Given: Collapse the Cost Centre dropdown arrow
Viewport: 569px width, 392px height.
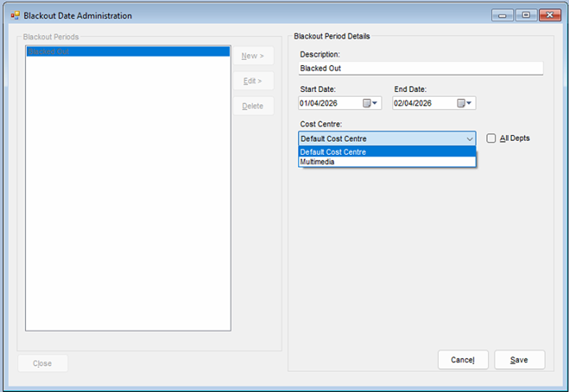Looking at the screenshot, I should coord(469,139).
